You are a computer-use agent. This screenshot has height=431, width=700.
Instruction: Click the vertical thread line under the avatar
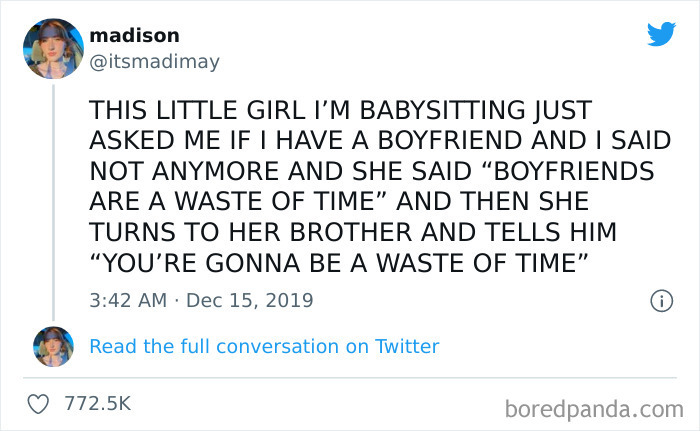coord(53,200)
